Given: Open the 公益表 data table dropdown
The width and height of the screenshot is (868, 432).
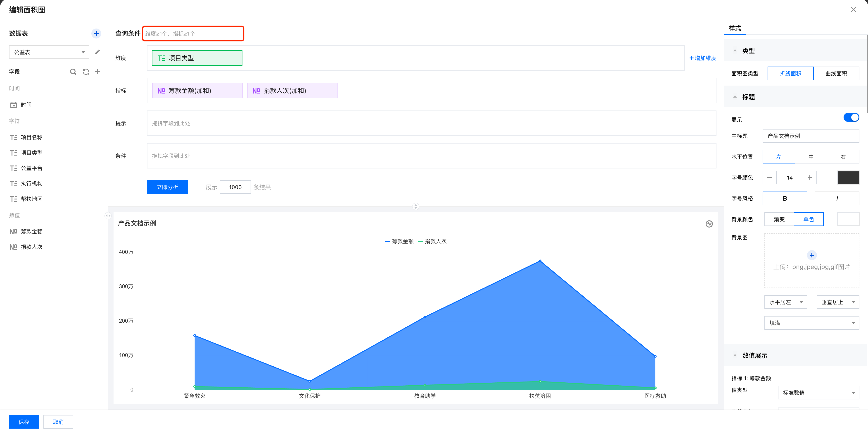Looking at the screenshot, I should click(49, 52).
